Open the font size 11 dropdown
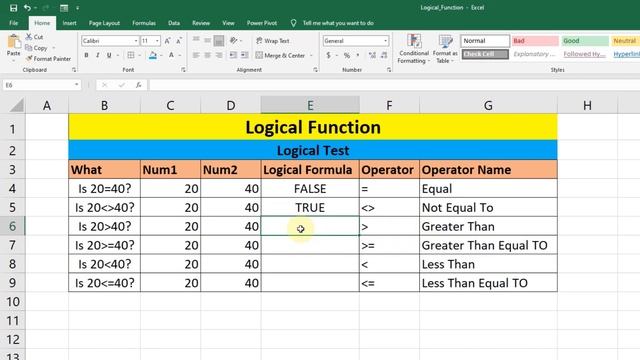 click(x=157, y=41)
